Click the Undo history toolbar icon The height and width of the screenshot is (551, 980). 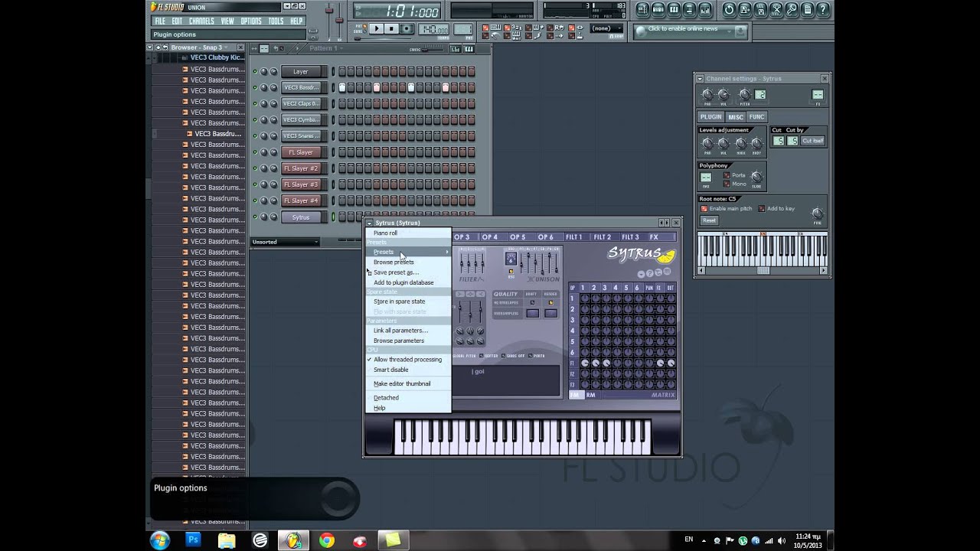(x=729, y=9)
